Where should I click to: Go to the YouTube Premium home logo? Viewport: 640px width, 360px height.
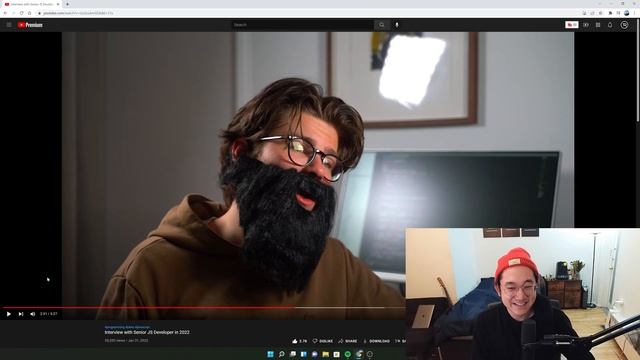click(x=30, y=25)
